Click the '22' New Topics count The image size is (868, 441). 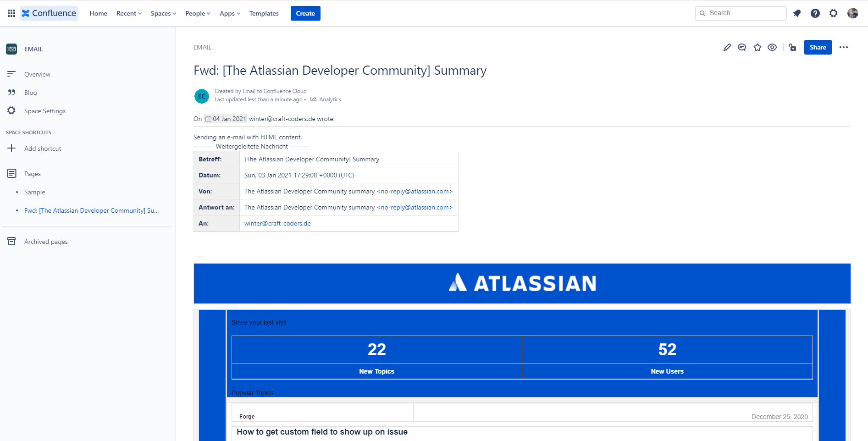pyautogui.click(x=376, y=350)
